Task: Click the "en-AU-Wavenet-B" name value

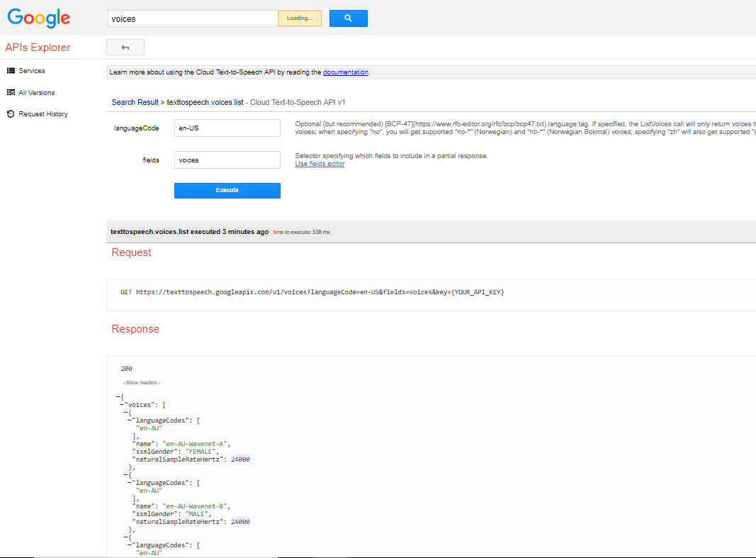Action: [x=195, y=506]
